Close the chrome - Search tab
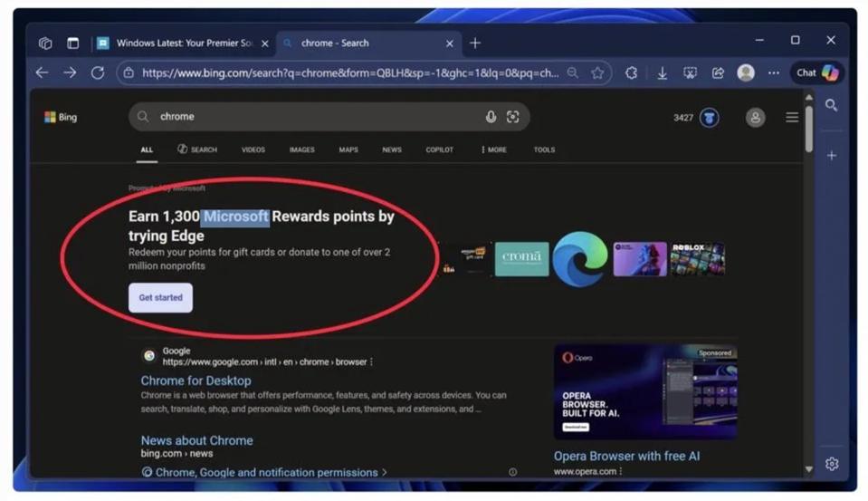This screenshot has width=868, height=501. 450,43
